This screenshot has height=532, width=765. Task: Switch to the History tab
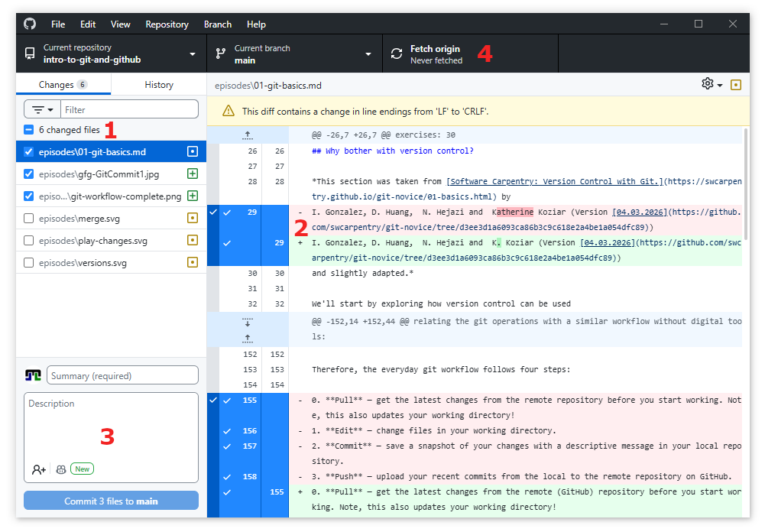pyautogui.click(x=158, y=84)
